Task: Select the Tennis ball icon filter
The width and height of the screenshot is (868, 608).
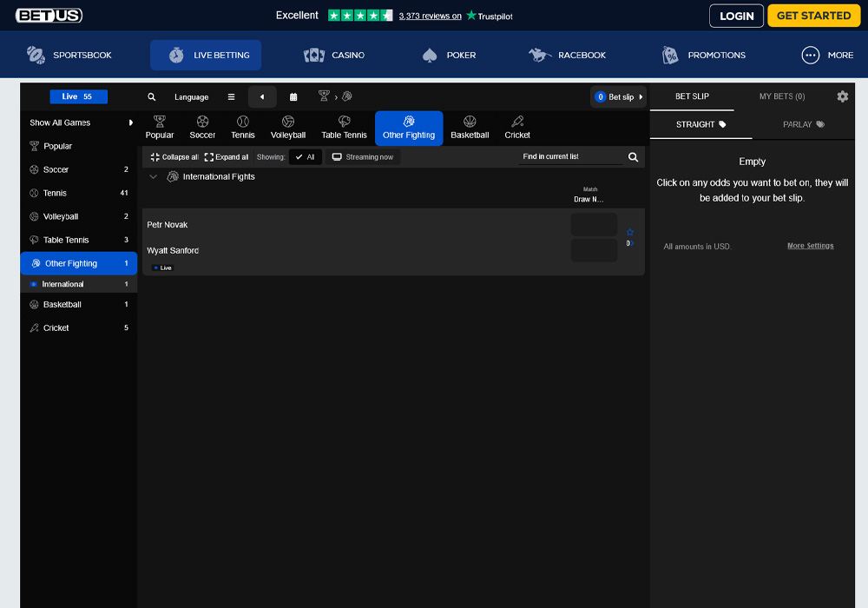Action: click(x=242, y=122)
